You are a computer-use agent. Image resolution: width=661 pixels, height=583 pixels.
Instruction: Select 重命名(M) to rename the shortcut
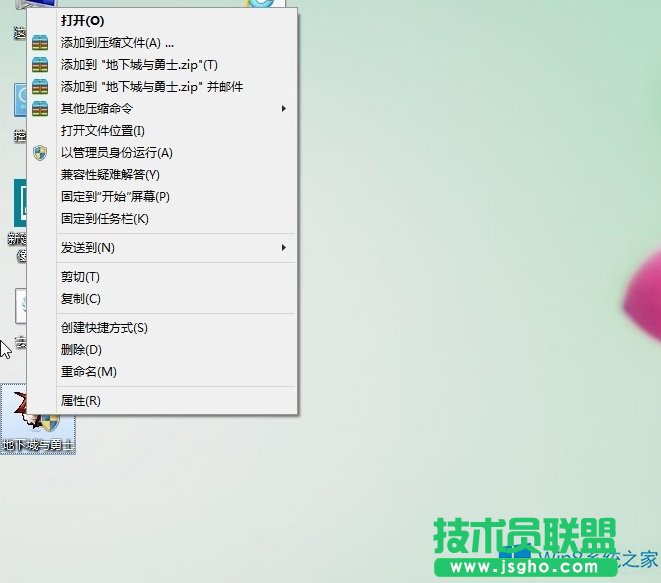point(88,371)
